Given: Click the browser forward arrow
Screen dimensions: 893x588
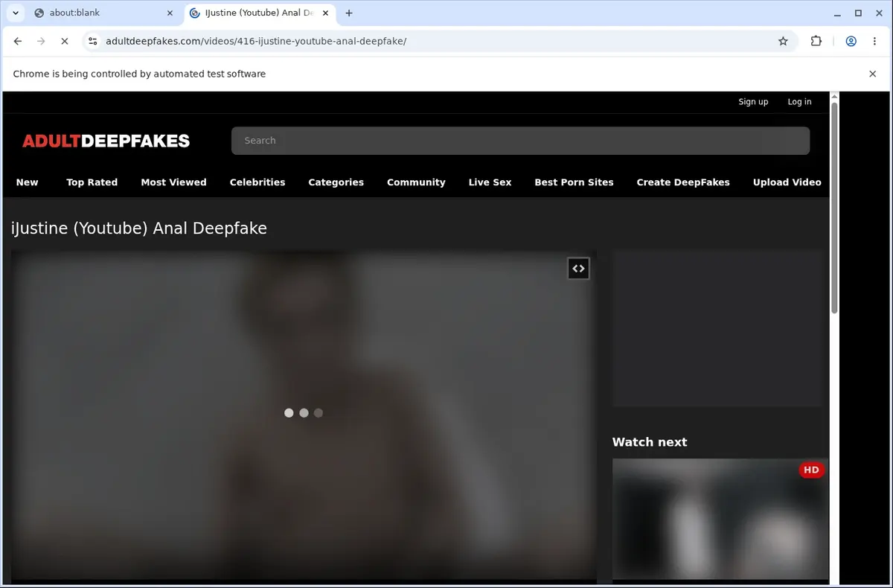Looking at the screenshot, I should [x=41, y=41].
